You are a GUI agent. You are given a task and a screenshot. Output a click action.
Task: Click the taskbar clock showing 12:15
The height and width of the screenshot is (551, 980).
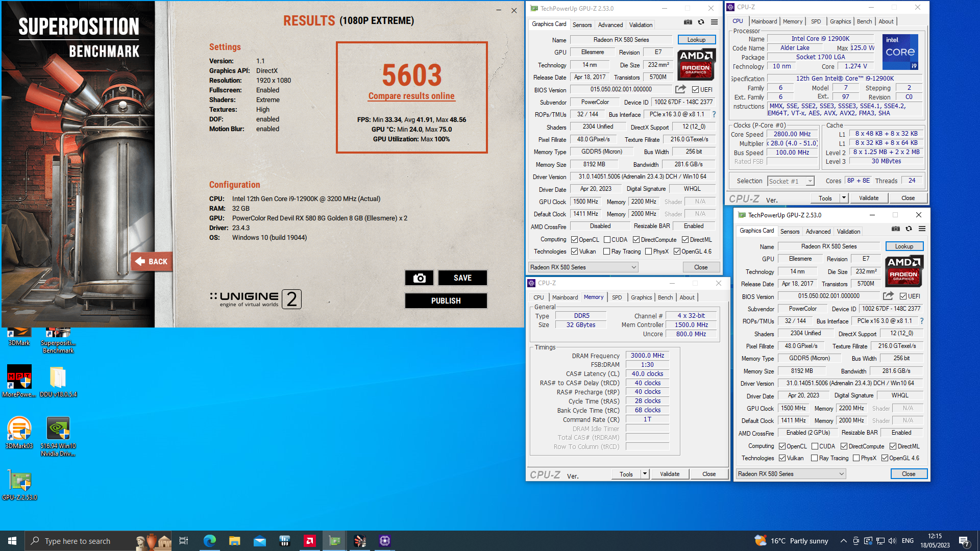pyautogui.click(x=935, y=541)
